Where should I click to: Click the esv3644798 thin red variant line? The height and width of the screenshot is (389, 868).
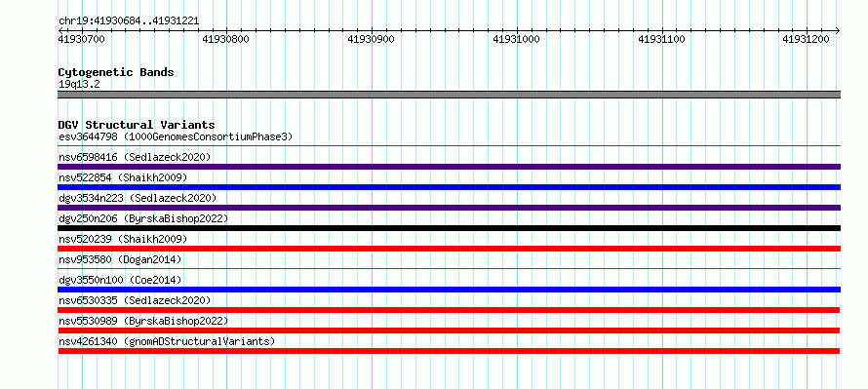[449, 146]
